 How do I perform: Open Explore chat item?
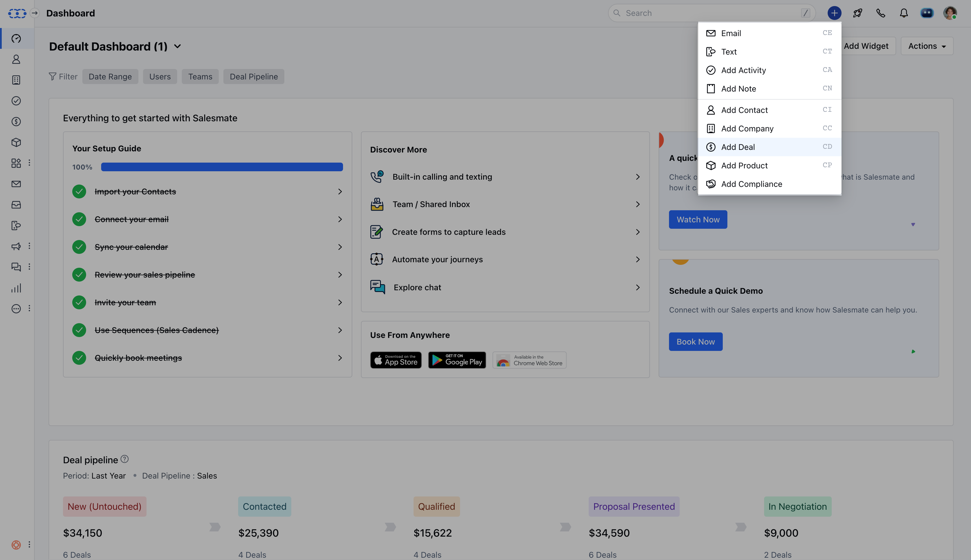(505, 287)
